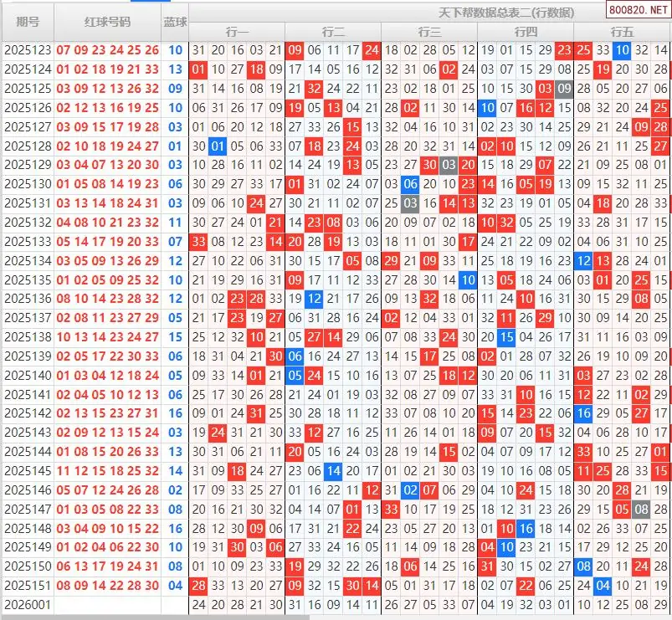Click gray 08 cell in row 2025147

pos(641,509)
